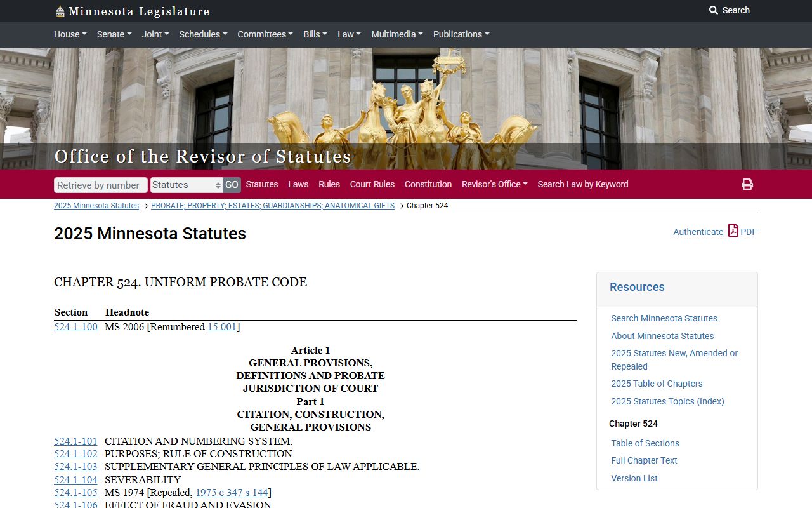Click the CITATION AND NUMBERING SYSTEM headnote
Viewport: 812px width, 508px height.
point(199,441)
